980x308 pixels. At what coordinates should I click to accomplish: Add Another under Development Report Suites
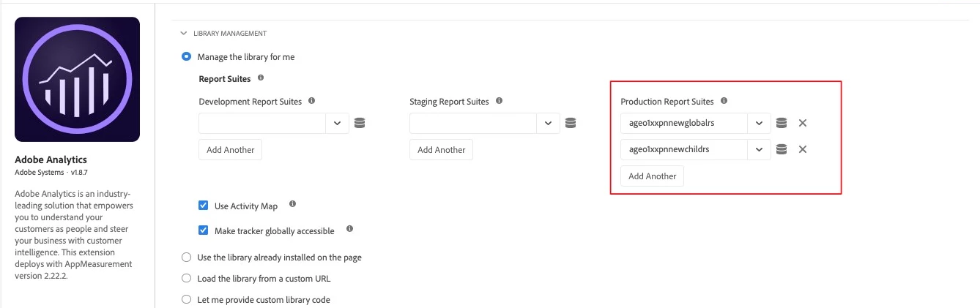pyautogui.click(x=231, y=150)
